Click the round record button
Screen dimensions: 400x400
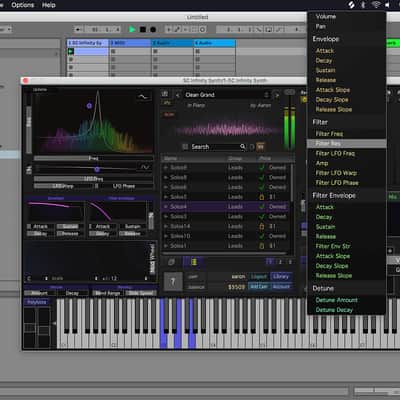[153, 30]
